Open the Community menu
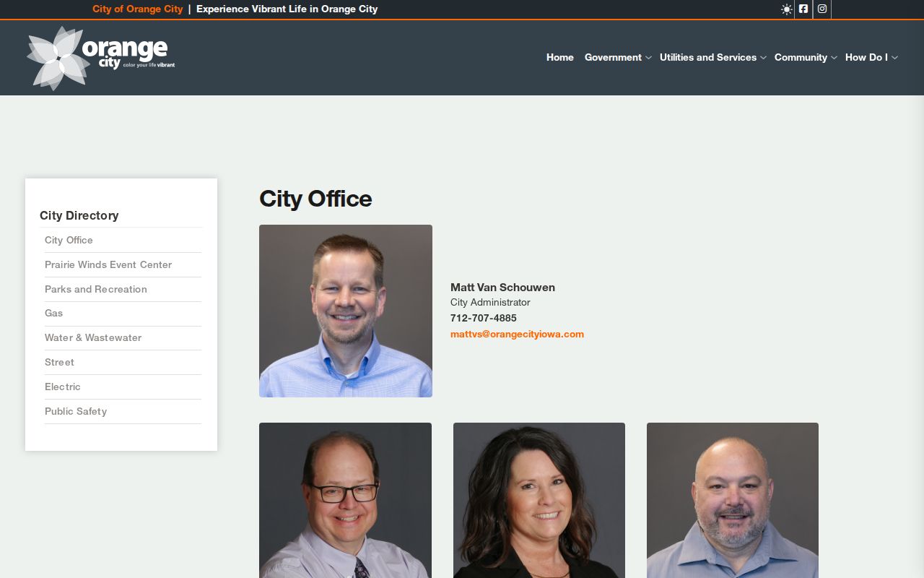924x578 pixels. pyautogui.click(x=801, y=57)
